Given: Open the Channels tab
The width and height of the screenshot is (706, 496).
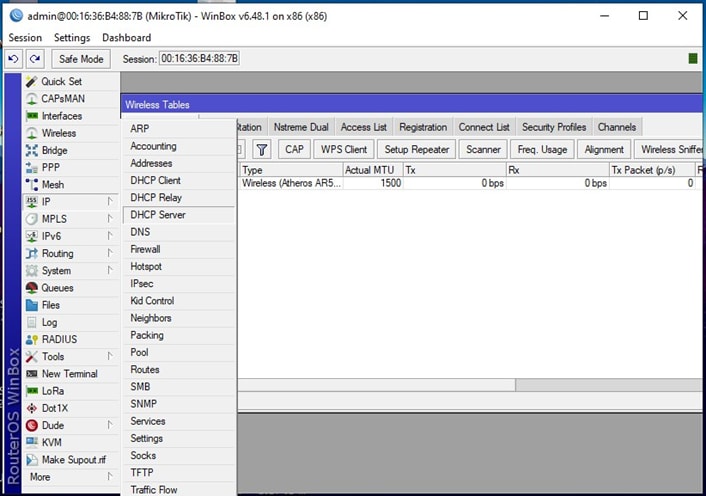Looking at the screenshot, I should 617,127.
